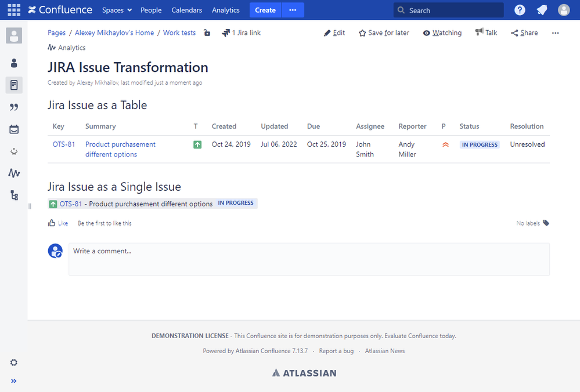Viewport: 580px width, 392px height.
Task: Open the calendar icon in the sidebar
Action: click(x=14, y=129)
